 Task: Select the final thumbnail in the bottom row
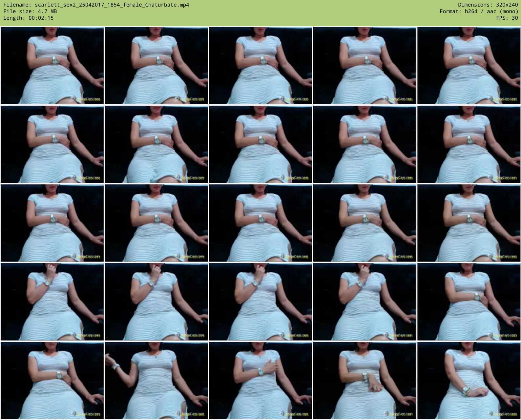[469, 381]
